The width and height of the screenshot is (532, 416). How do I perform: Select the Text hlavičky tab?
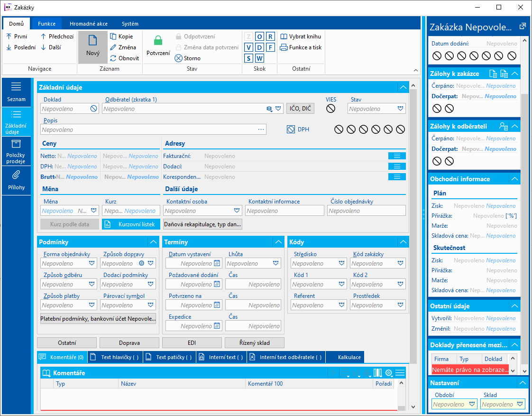tap(115, 357)
